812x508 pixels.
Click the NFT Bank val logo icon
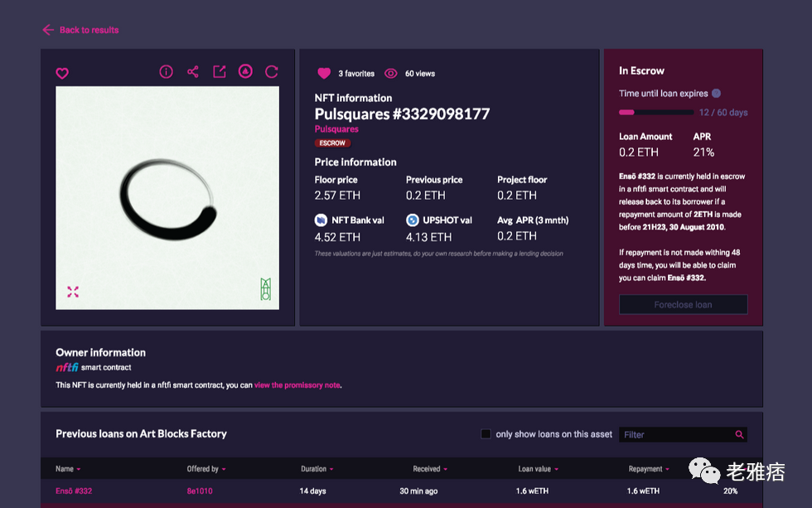(321, 220)
